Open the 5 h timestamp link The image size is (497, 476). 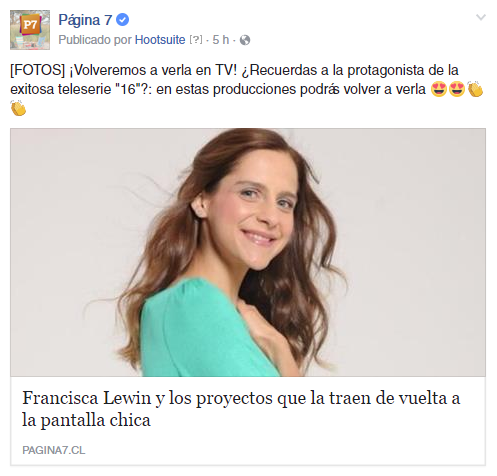tap(221, 40)
